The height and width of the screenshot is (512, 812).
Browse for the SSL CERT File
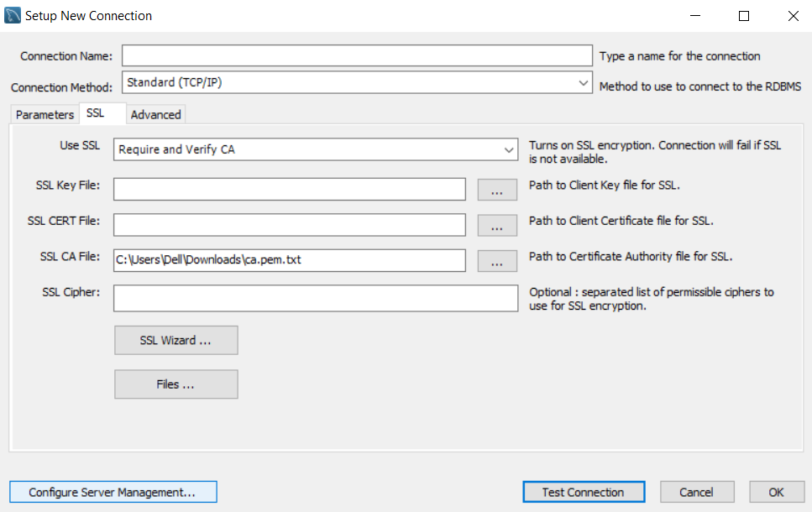click(497, 225)
